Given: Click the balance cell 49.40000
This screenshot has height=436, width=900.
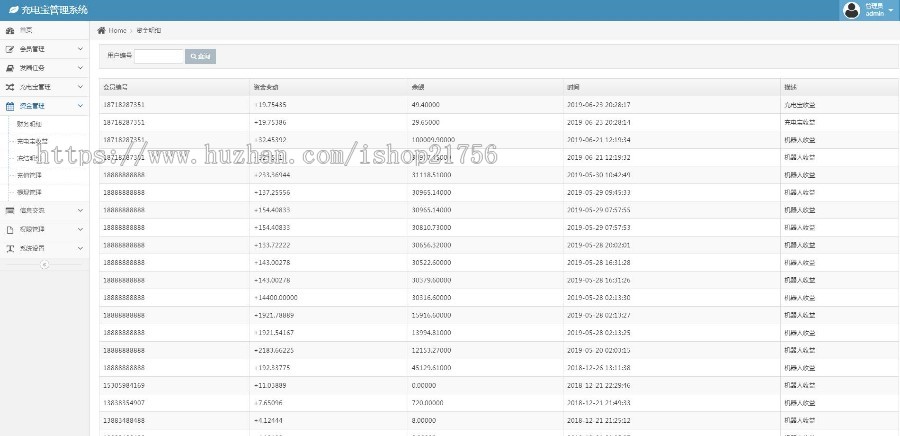Looking at the screenshot, I should [x=426, y=105].
